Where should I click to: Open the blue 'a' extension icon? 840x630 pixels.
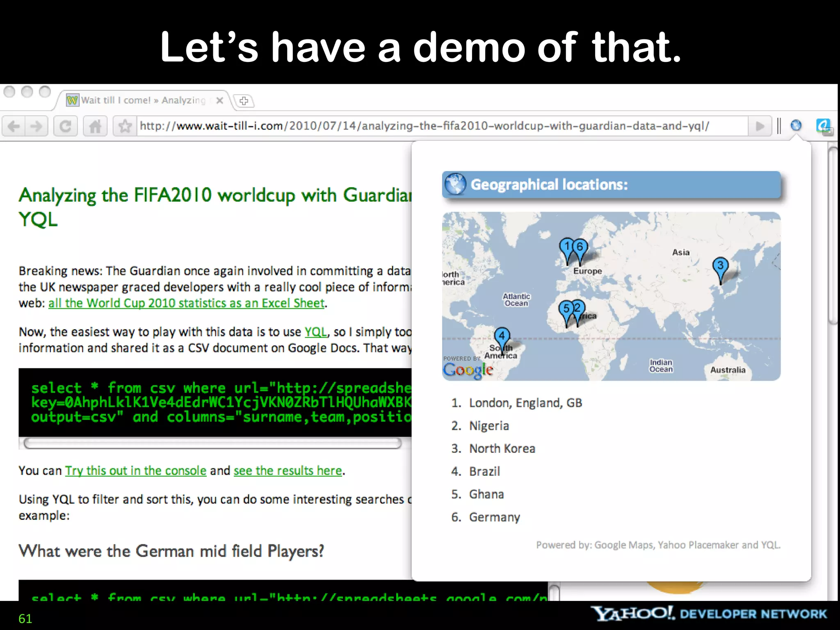pyautogui.click(x=824, y=126)
